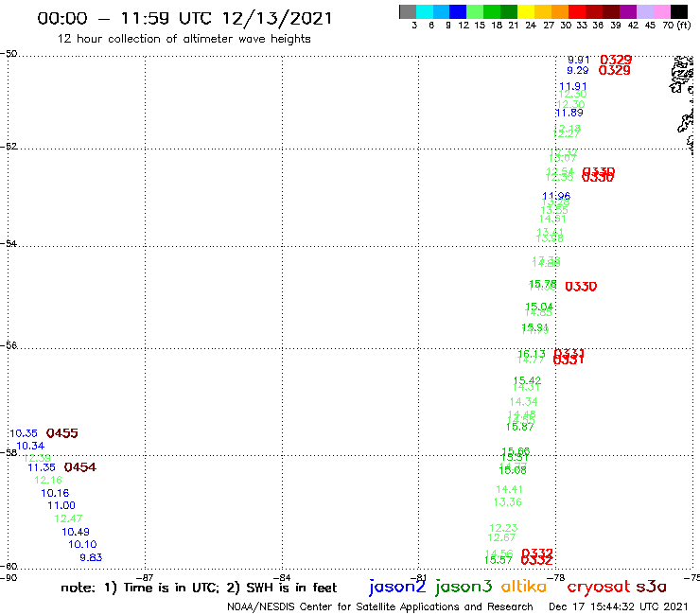Click the -54 latitude axis label
Image resolution: width=700 pixels, height=615 pixels.
pyautogui.click(x=9, y=243)
